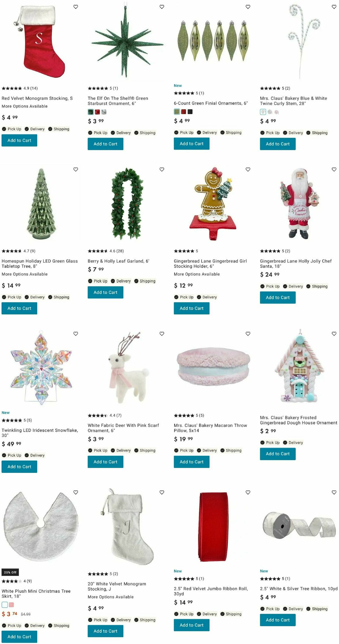Favorite the Macaron Throw Pillow heart icon
The height and width of the screenshot is (644, 339).
[248, 334]
